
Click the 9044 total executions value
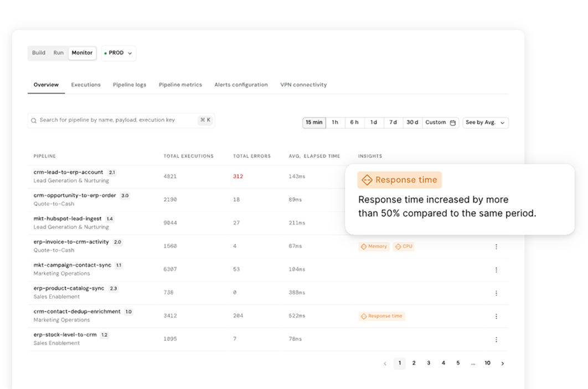pyautogui.click(x=170, y=223)
